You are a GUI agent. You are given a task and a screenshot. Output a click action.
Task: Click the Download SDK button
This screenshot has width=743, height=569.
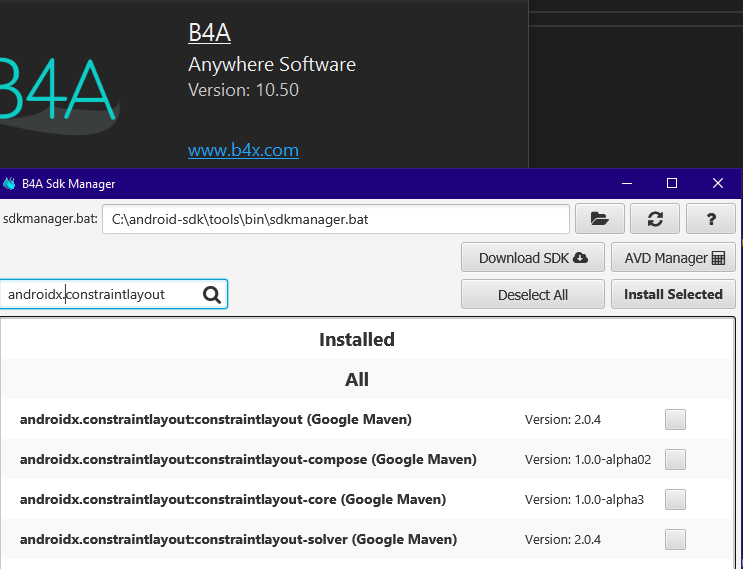533,257
